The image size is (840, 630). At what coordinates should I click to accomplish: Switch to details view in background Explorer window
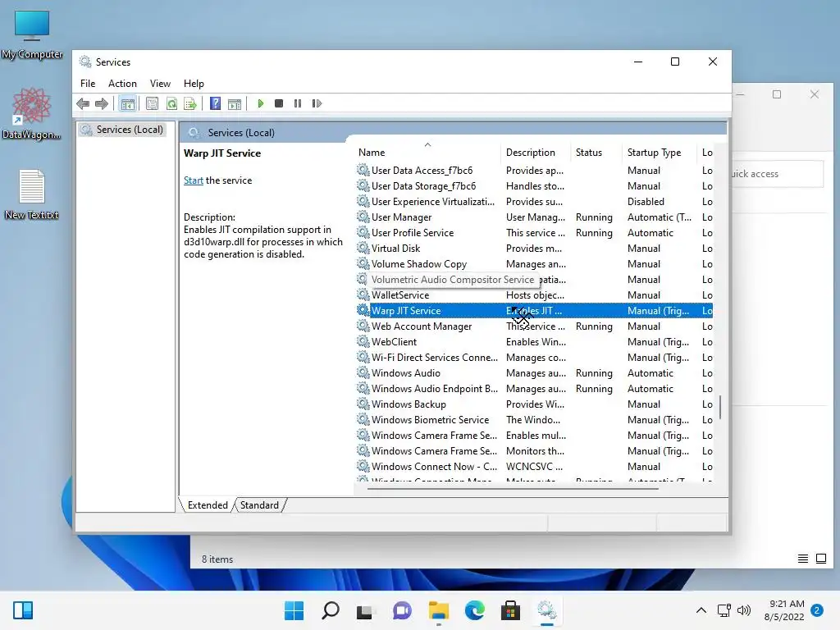coord(802,559)
